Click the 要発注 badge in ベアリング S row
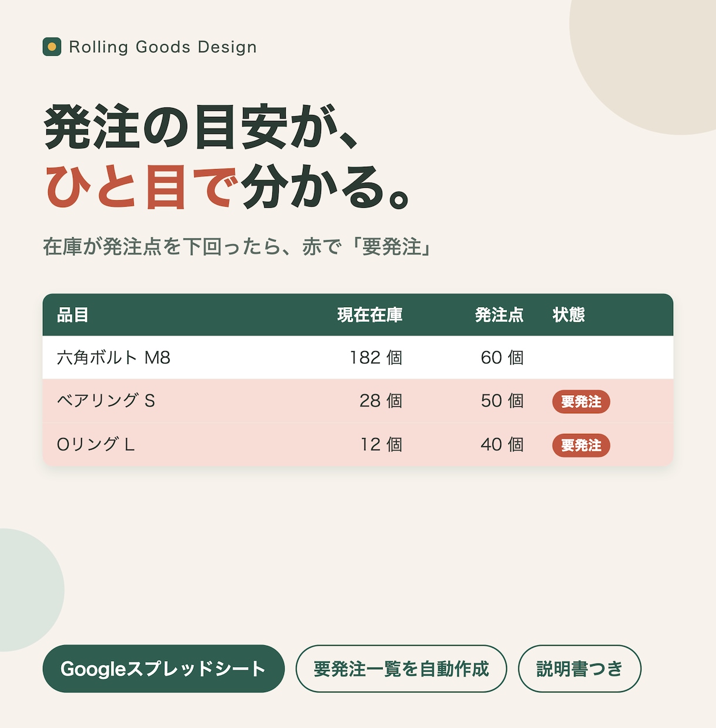 [581, 402]
